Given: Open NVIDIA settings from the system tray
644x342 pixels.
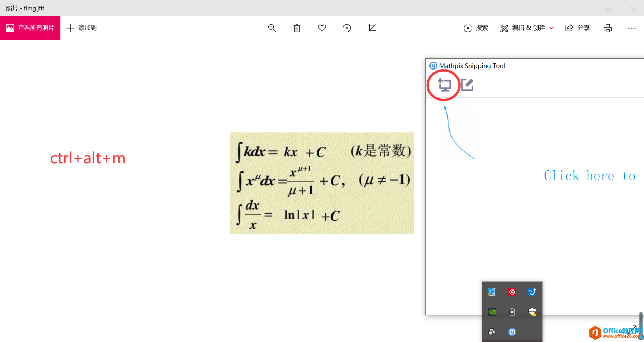Looking at the screenshot, I should [492, 311].
